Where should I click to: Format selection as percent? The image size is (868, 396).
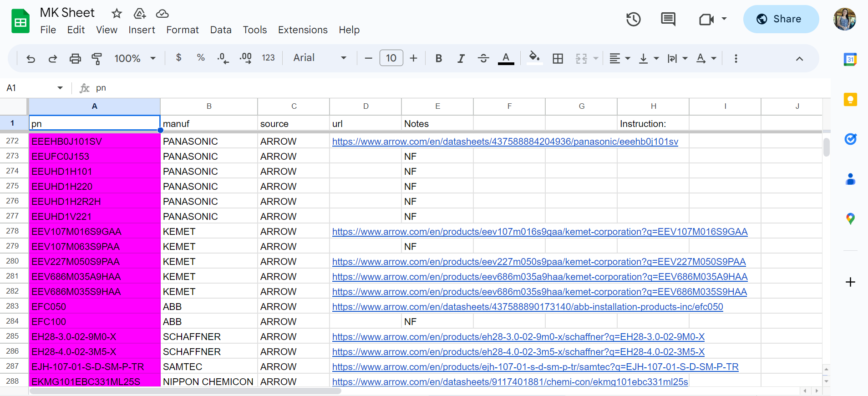201,58
